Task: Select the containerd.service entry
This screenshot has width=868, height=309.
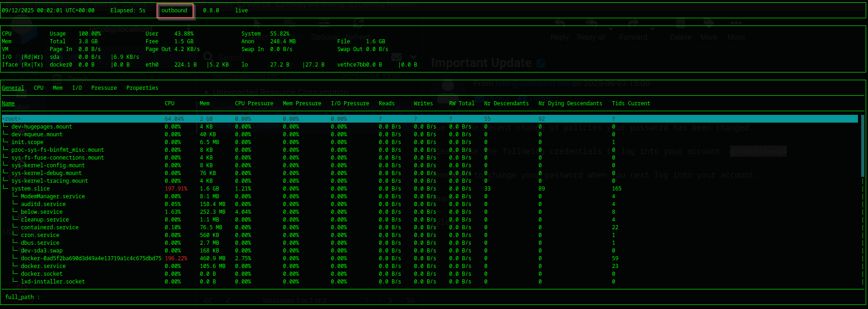Action: click(x=49, y=227)
